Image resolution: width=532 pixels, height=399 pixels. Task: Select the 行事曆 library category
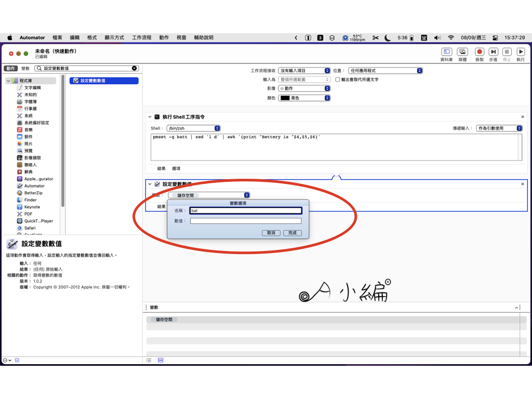coord(30,109)
